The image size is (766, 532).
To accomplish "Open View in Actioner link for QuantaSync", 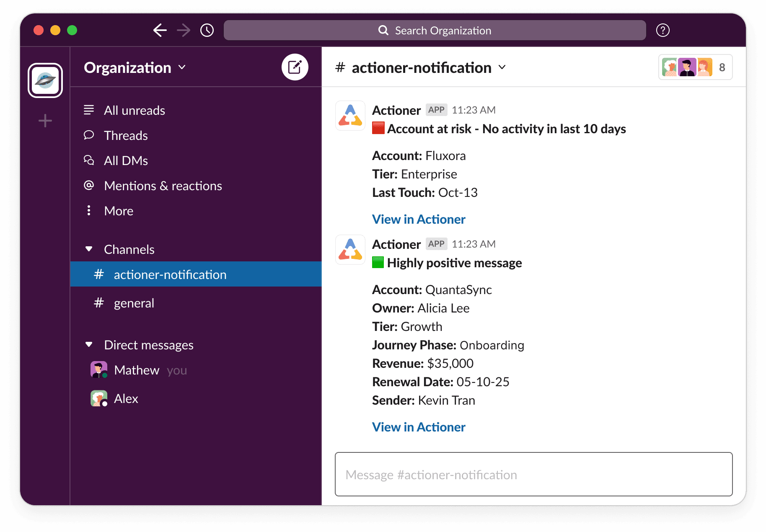I will [x=418, y=427].
